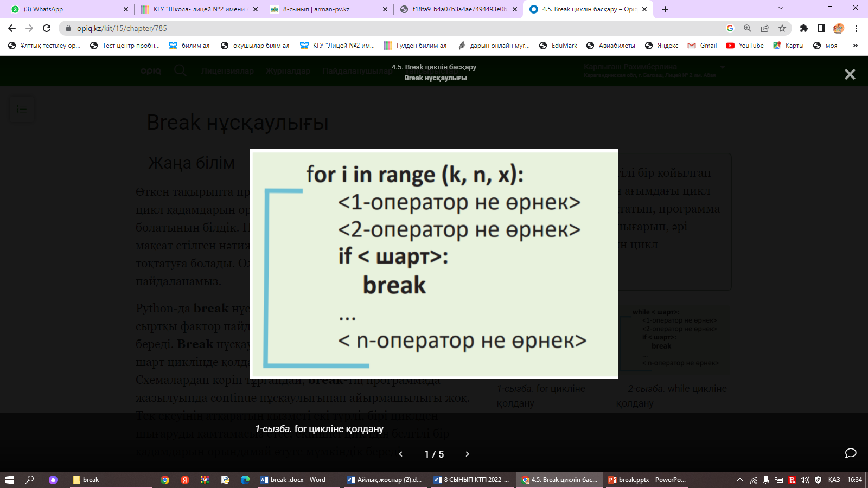Open the EduMark bookmark

558,46
